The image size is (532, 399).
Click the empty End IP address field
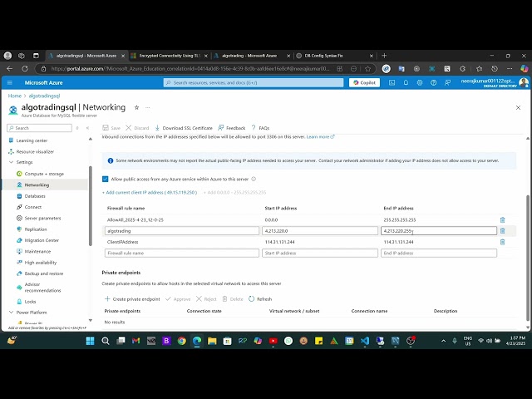click(439, 253)
